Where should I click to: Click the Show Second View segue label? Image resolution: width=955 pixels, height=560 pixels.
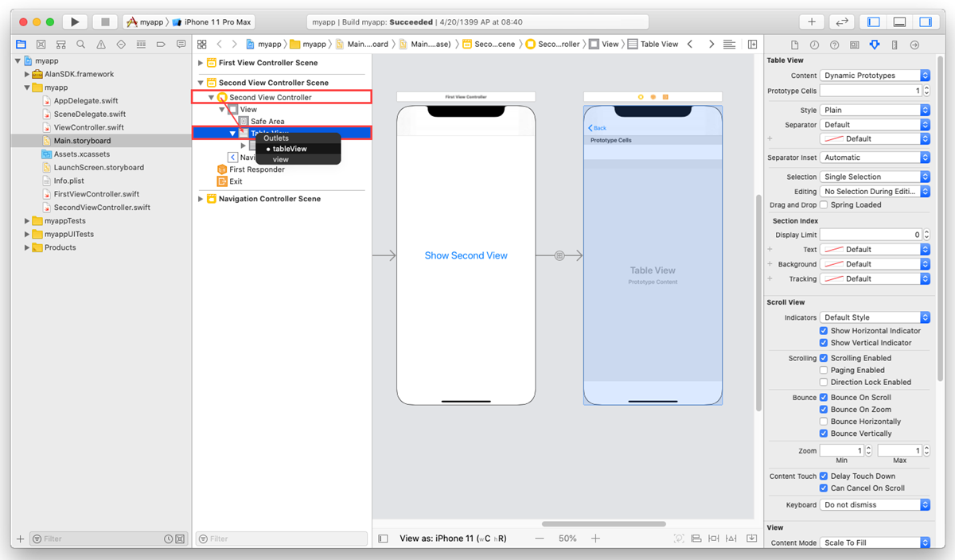466,255
